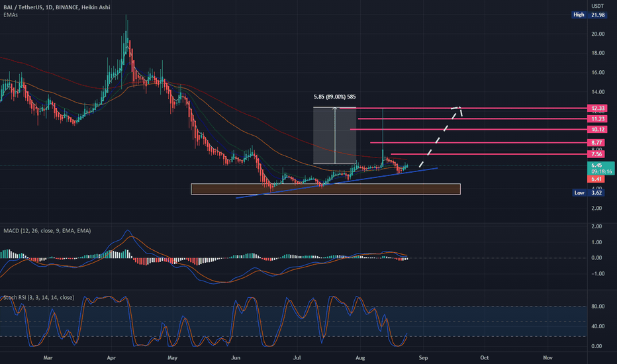Image resolution: width=617 pixels, height=364 pixels.
Task: Click the Aug date on time axis
Action: [360, 357]
